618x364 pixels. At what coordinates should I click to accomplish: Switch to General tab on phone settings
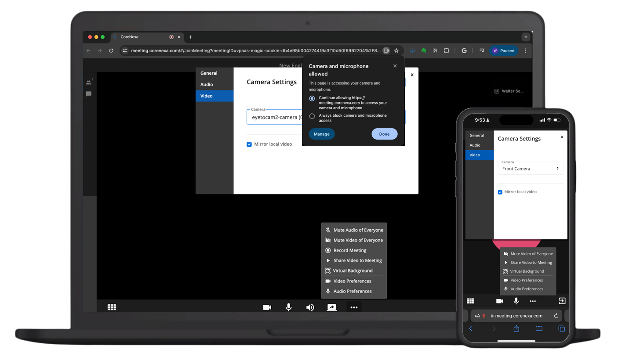pos(480,135)
